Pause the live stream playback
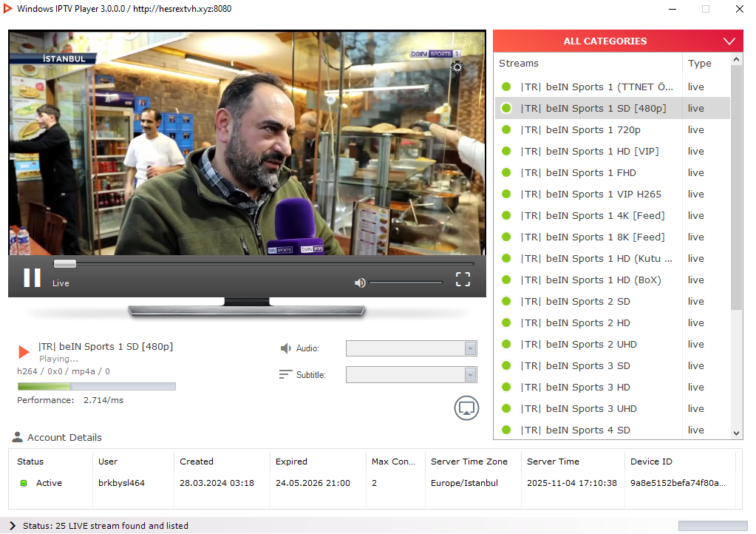This screenshot has height=534, width=756. (x=32, y=278)
